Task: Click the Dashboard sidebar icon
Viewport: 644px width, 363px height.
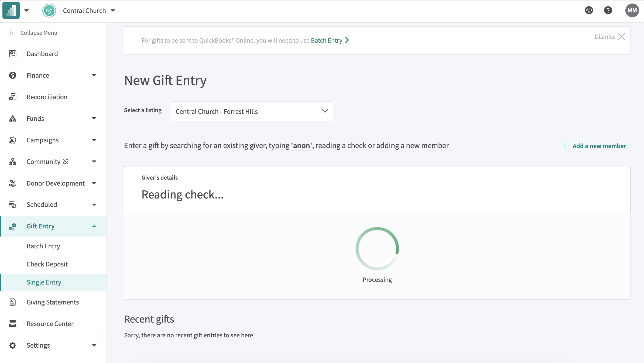Action: 13,54
